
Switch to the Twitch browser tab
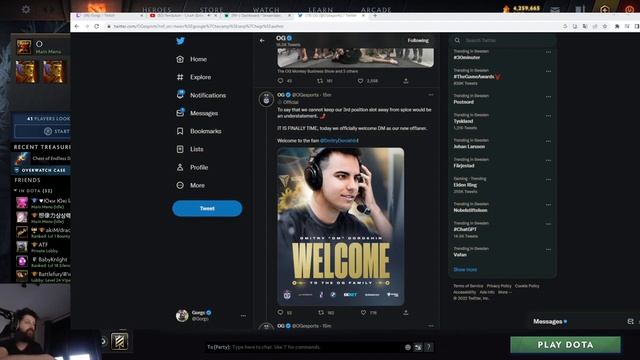pyautogui.click(x=109, y=16)
